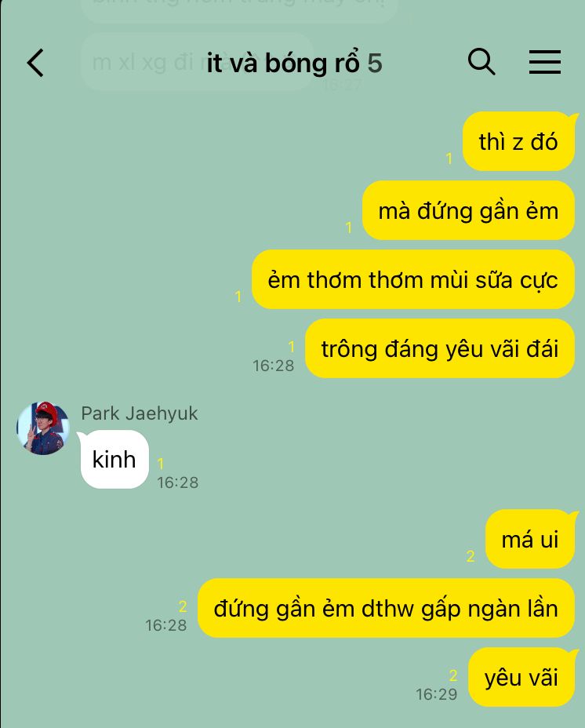Tap the 16:29 timestamp by 'yêu vãi'
The image size is (585, 728).
[437, 694]
